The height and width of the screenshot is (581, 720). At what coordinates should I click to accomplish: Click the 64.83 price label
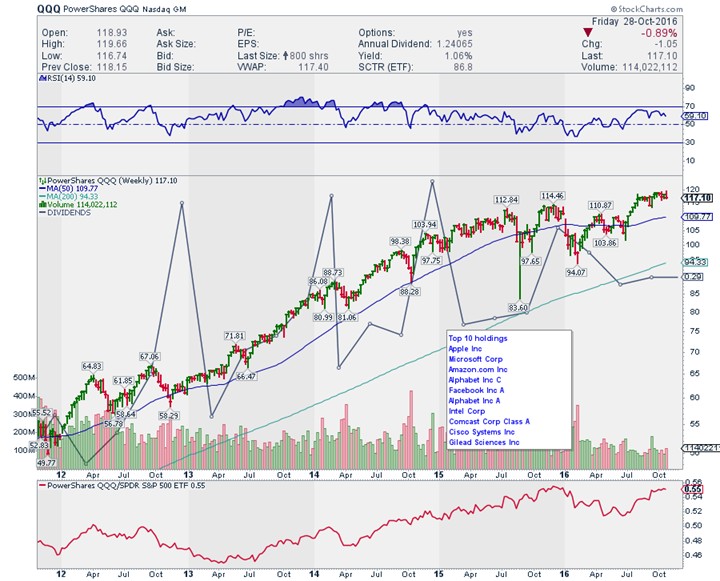(92, 366)
